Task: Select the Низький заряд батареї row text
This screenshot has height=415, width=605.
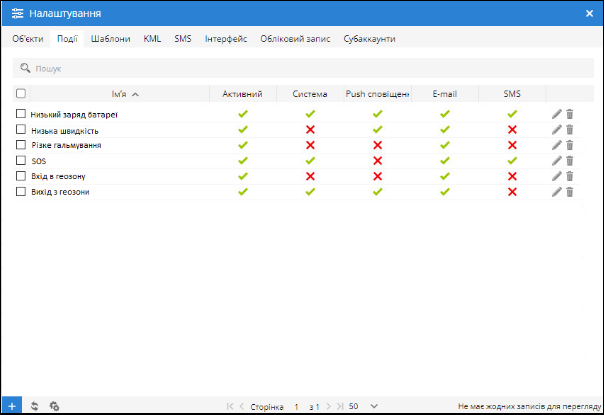Action: click(x=74, y=115)
